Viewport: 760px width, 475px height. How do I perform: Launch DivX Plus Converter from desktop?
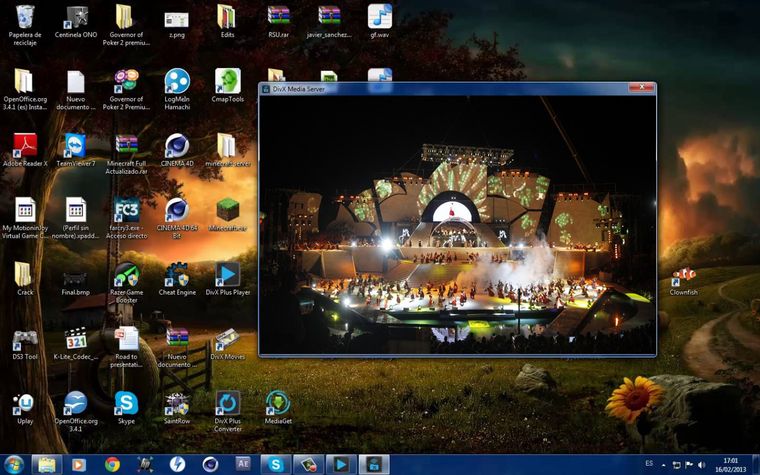(x=227, y=404)
